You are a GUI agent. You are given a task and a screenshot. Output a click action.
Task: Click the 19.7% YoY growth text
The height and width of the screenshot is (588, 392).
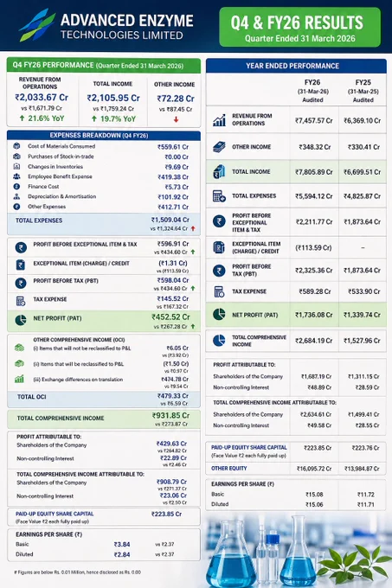tap(118, 118)
